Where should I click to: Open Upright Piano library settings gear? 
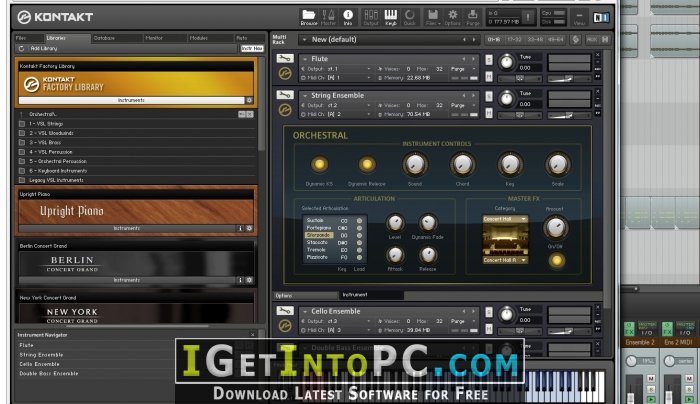249,228
